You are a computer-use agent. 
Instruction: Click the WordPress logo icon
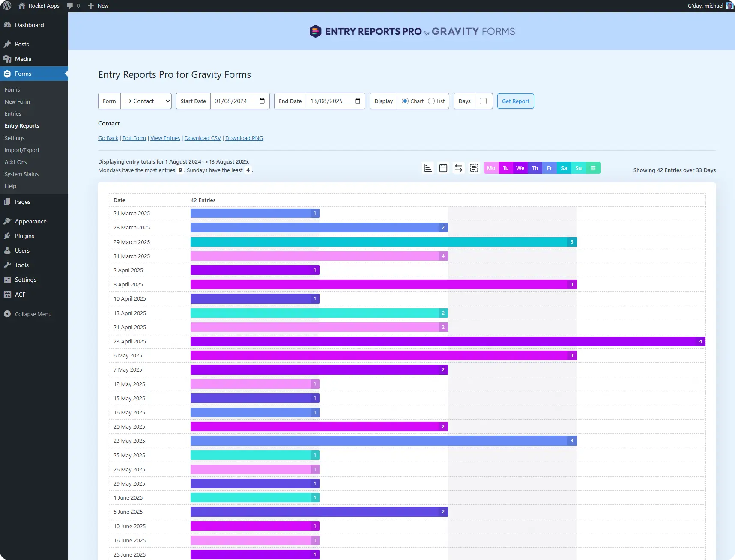tap(7, 6)
